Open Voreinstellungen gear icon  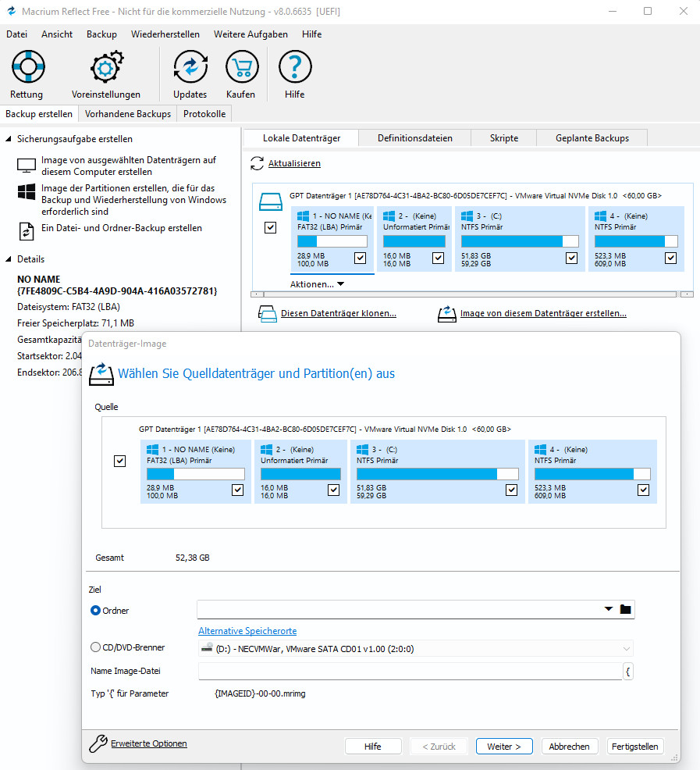[105, 68]
